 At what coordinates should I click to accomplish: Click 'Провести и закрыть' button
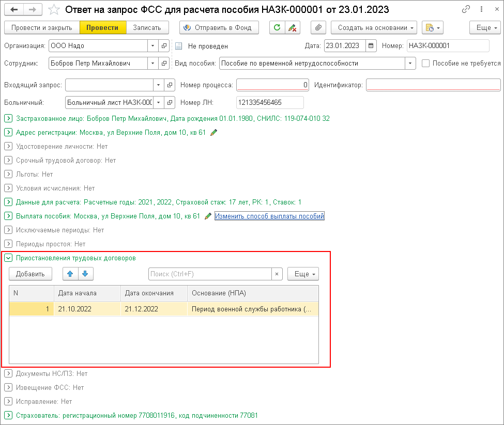[x=42, y=27]
